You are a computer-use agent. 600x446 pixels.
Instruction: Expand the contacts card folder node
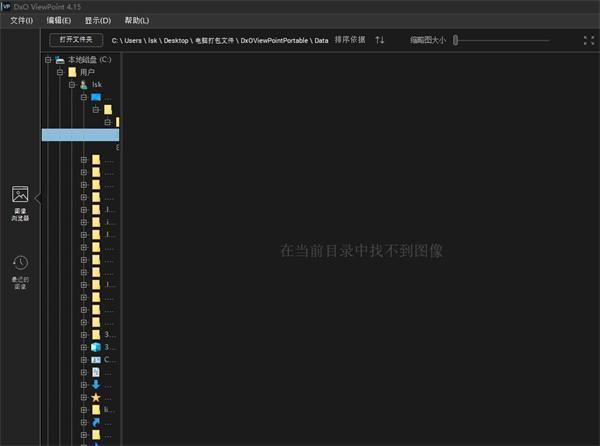point(84,360)
